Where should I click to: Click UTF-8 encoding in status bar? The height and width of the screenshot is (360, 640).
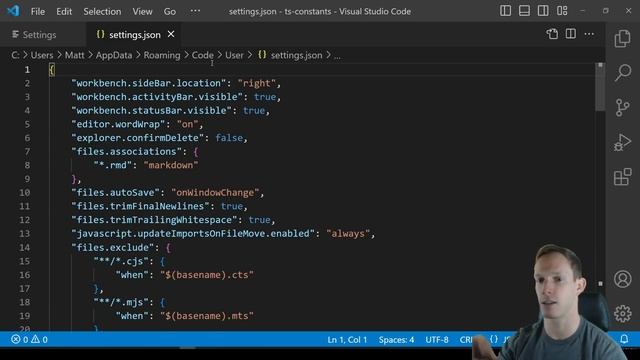(437, 340)
